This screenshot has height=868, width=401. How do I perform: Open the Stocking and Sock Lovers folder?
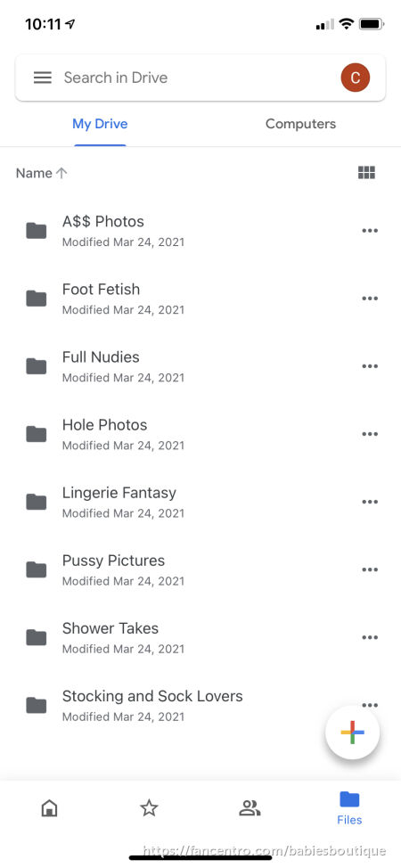tap(200, 705)
